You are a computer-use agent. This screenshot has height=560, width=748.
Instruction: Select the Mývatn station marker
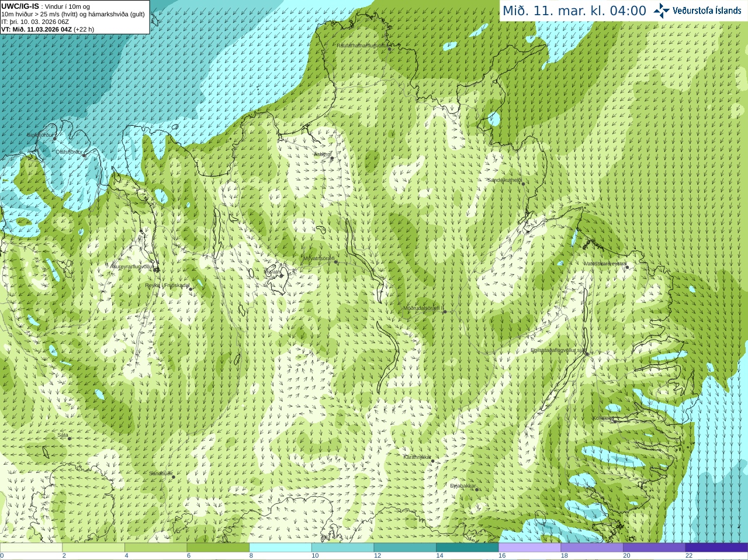(x=281, y=275)
